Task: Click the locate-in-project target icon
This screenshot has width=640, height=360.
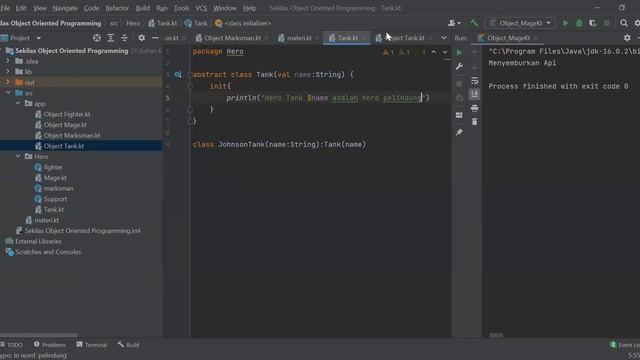Action: (97, 38)
